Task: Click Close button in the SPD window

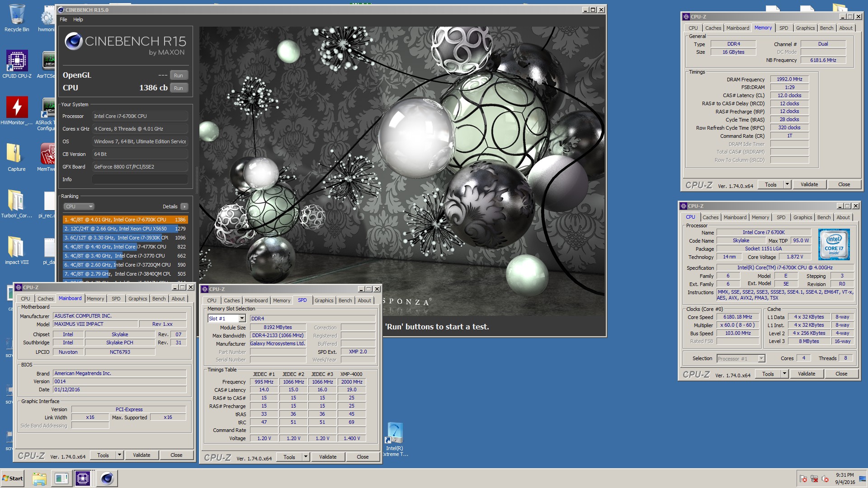Action: click(x=363, y=457)
